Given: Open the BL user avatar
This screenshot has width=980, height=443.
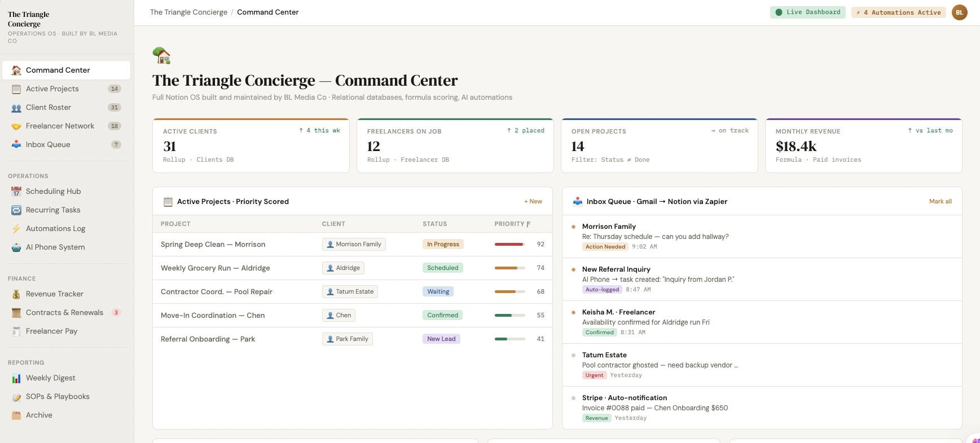Looking at the screenshot, I should point(959,12).
